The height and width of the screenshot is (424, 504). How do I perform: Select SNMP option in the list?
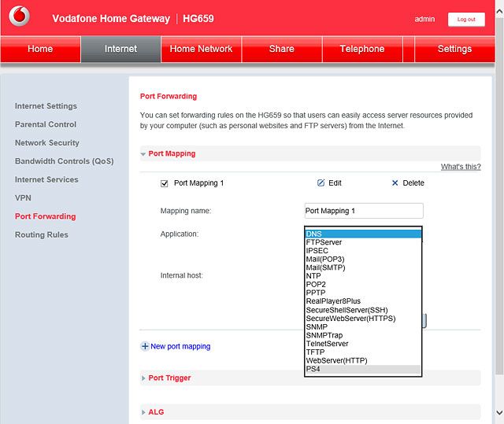(x=362, y=326)
